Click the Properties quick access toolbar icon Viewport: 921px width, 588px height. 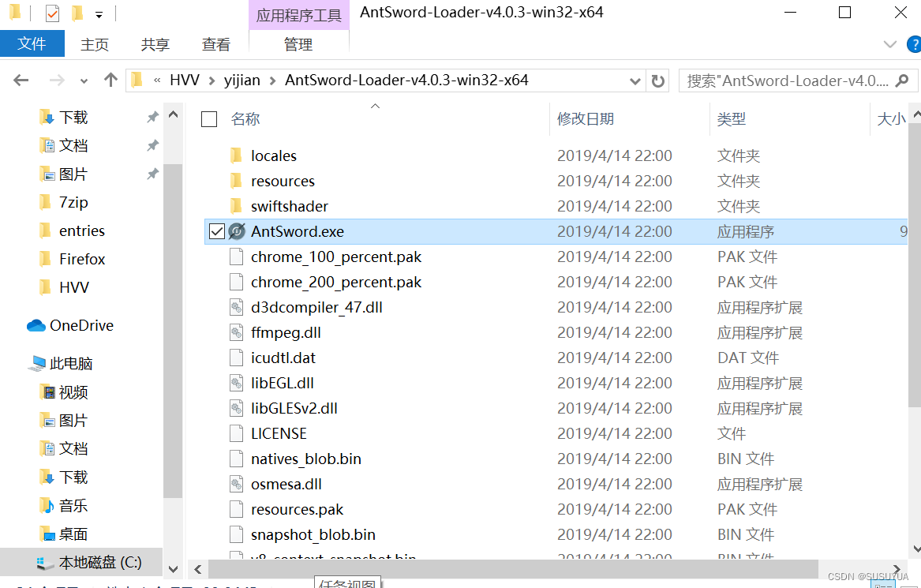point(52,13)
